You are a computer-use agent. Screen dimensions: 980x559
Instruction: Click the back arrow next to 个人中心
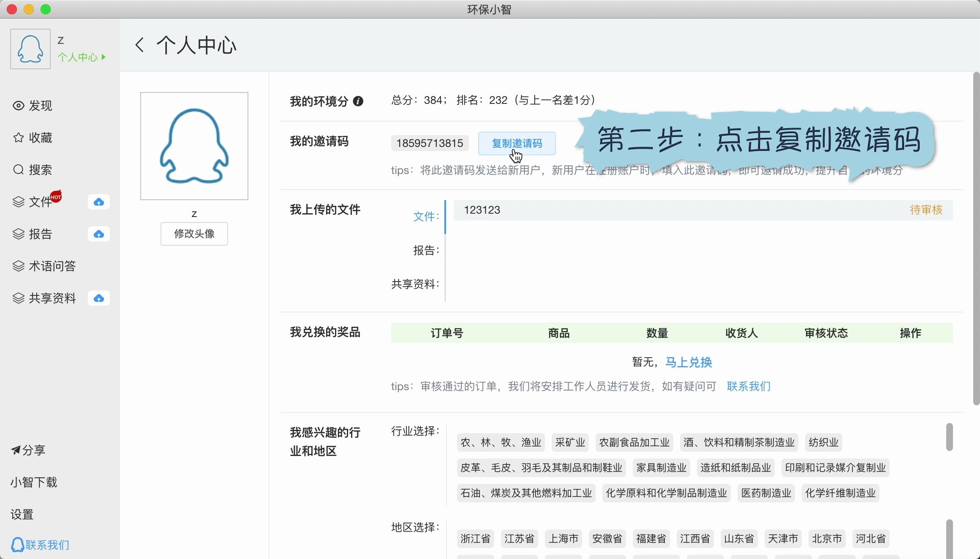click(x=140, y=45)
